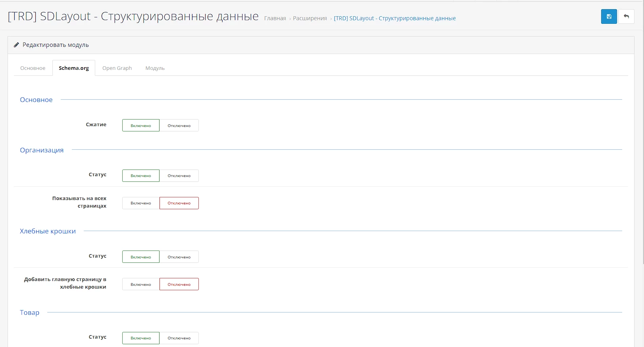
Task: Switch to the Open Graph tab
Action: point(117,68)
